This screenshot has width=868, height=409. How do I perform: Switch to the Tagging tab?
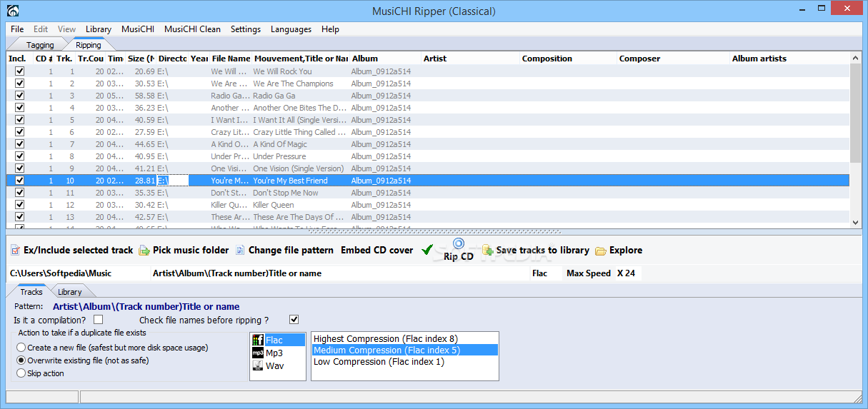click(40, 45)
